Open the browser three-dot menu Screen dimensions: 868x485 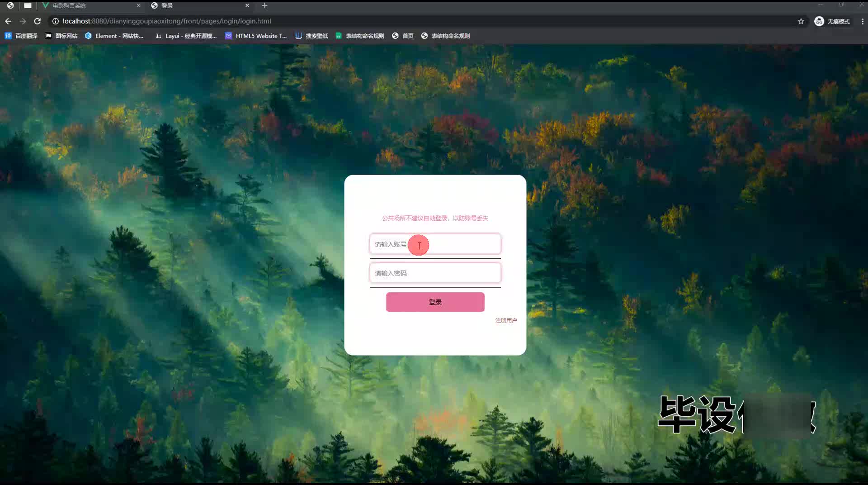862,21
